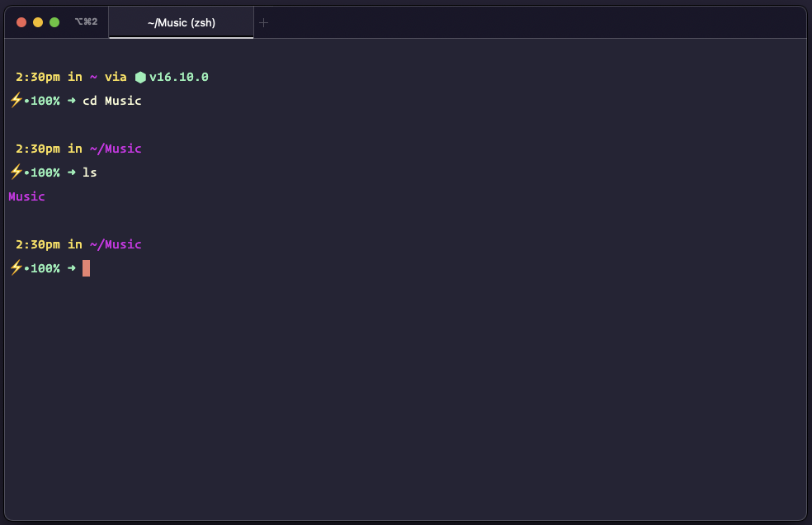Click the lightning bolt icon before 'ls'
Screen dimensions: 812x525
(16, 171)
